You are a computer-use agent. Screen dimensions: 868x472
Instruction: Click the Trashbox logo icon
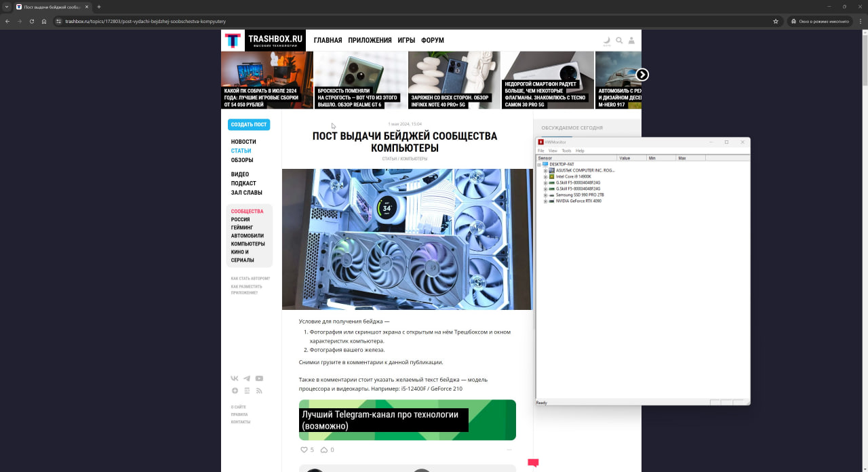coord(233,41)
